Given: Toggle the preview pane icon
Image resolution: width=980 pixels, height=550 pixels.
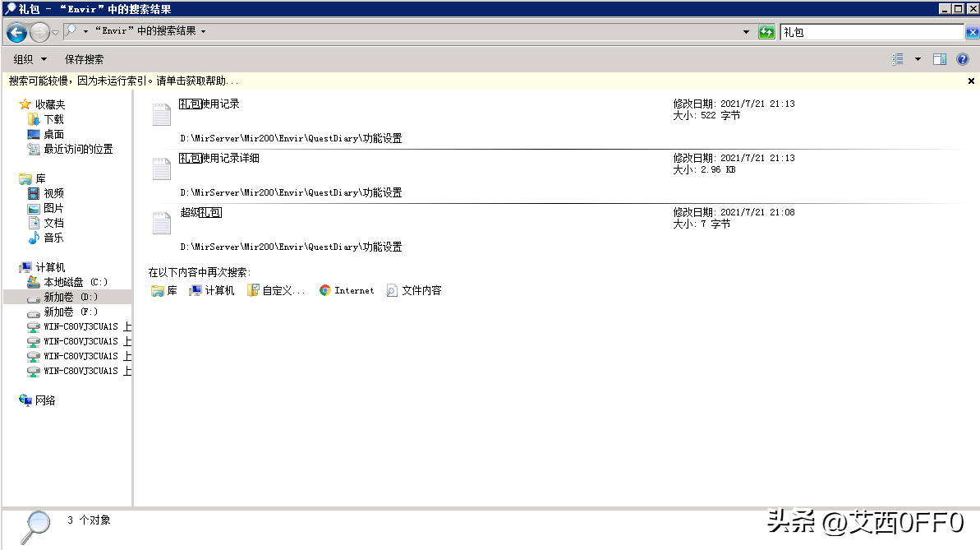Looking at the screenshot, I should 940,59.
